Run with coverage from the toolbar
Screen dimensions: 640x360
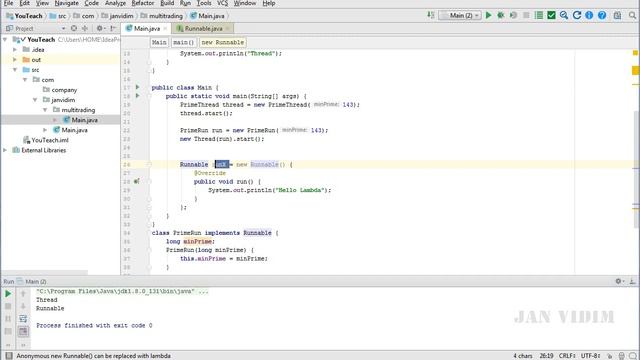pyautogui.click(x=513, y=16)
